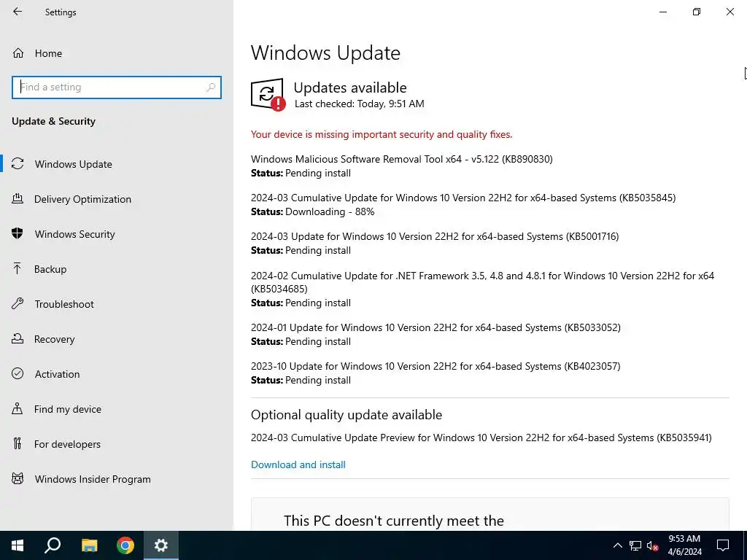Click the Windows Security shield icon
The width and height of the screenshot is (747, 560).
tap(18, 234)
